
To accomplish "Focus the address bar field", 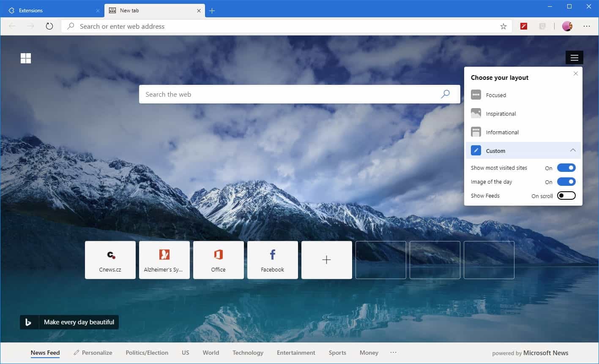I will (x=287, y=26).
